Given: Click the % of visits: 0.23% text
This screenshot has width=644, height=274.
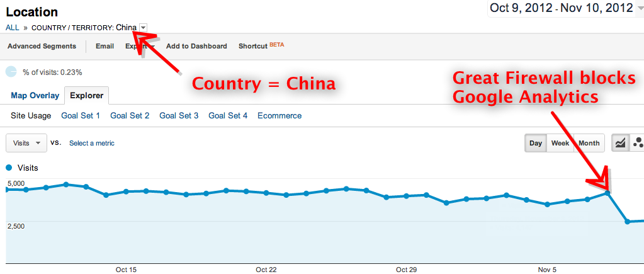Looking at the screenshot, I should coord(53,72).
